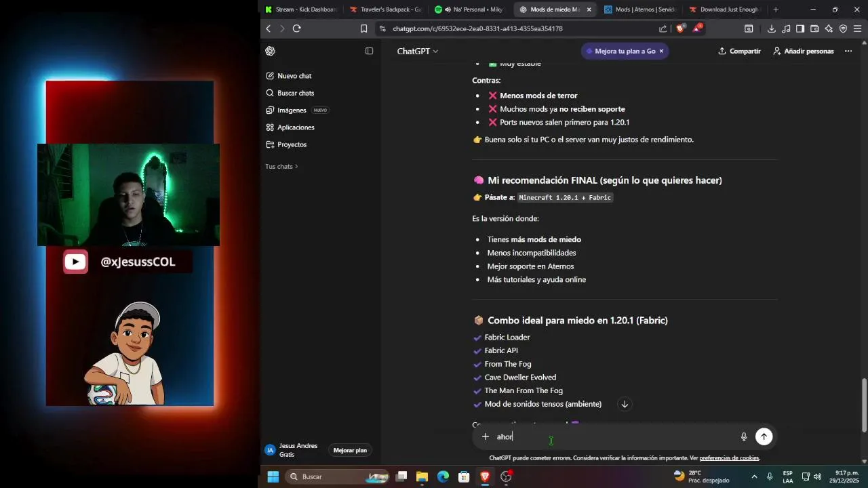Viewport: 868px width, 488px height.
Task: Click the Cave Dweller Evolved list item
Action: tap(520, 378)
